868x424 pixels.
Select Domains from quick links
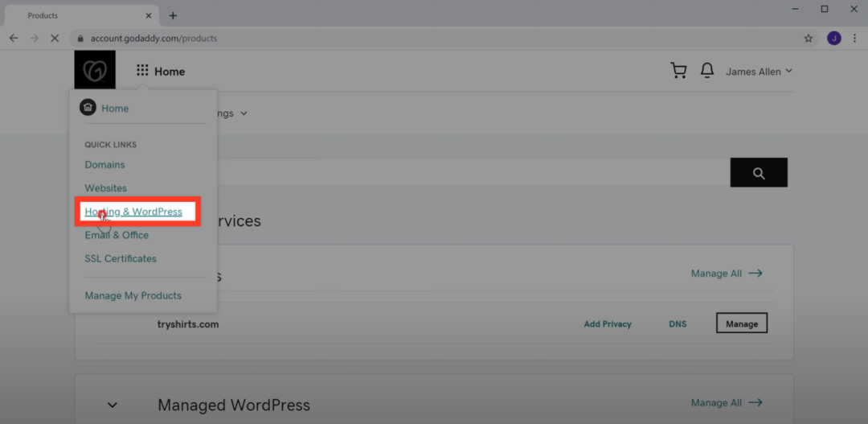click(x=104, y=165)
